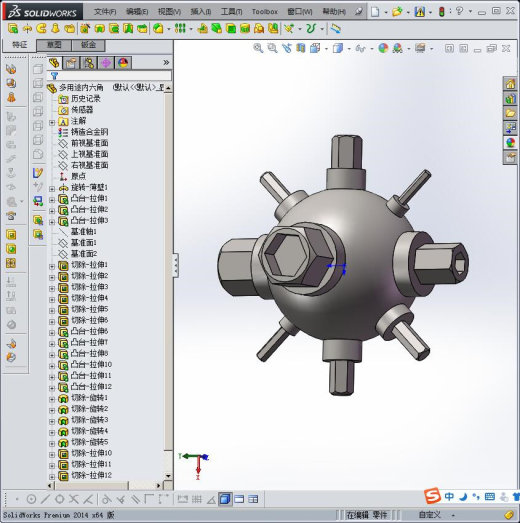
Task: Open the 工具(T) menu
Action: point(231,12)
